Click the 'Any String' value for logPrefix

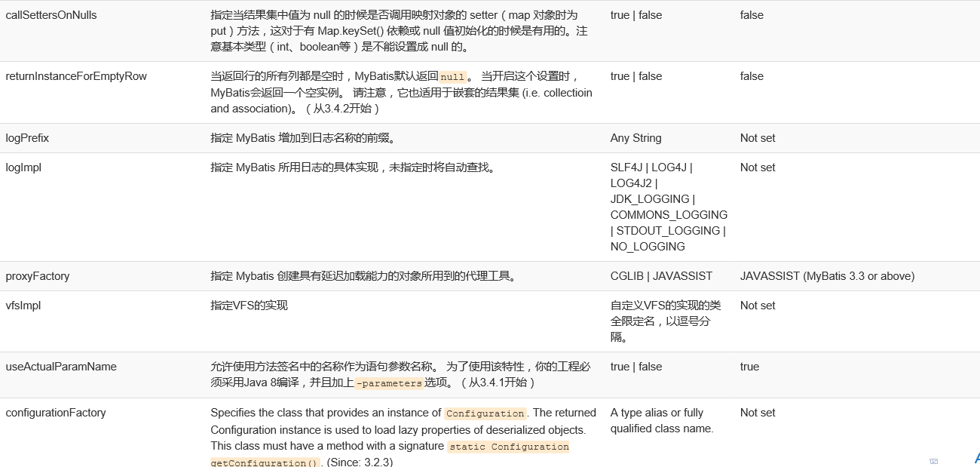[x=636, y=138]
